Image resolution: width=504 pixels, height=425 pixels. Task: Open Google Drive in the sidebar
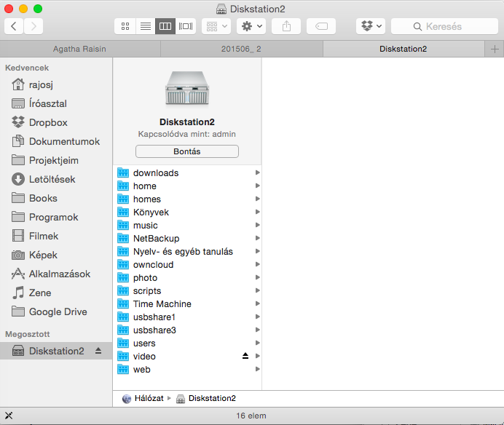pos(56,312)
